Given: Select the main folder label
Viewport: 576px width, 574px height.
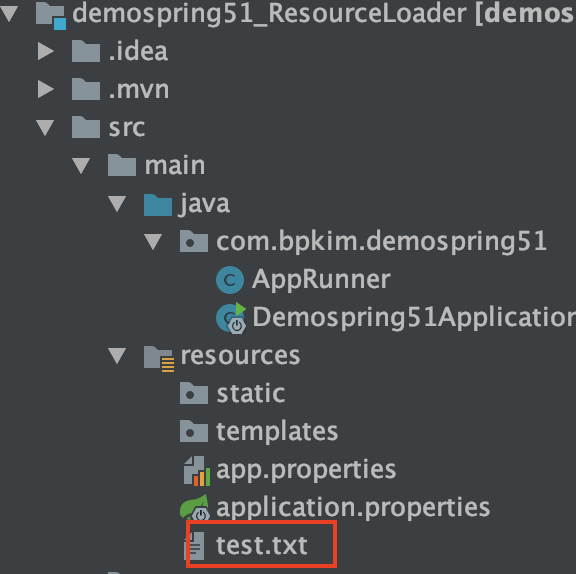Looking at the screenshot, I should tap(175, 165).
